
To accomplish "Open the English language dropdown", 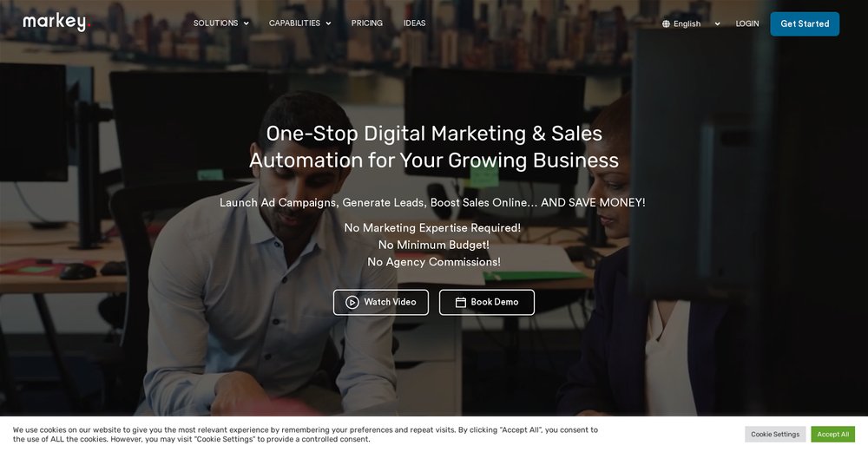I will coord(692,23).
